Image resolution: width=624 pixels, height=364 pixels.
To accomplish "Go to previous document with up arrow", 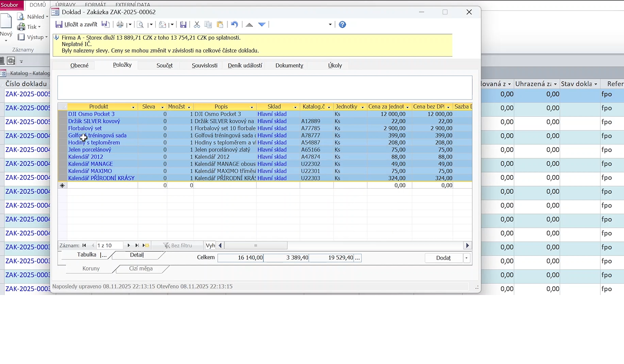I will pyautogui.click(x=249, y=24).
